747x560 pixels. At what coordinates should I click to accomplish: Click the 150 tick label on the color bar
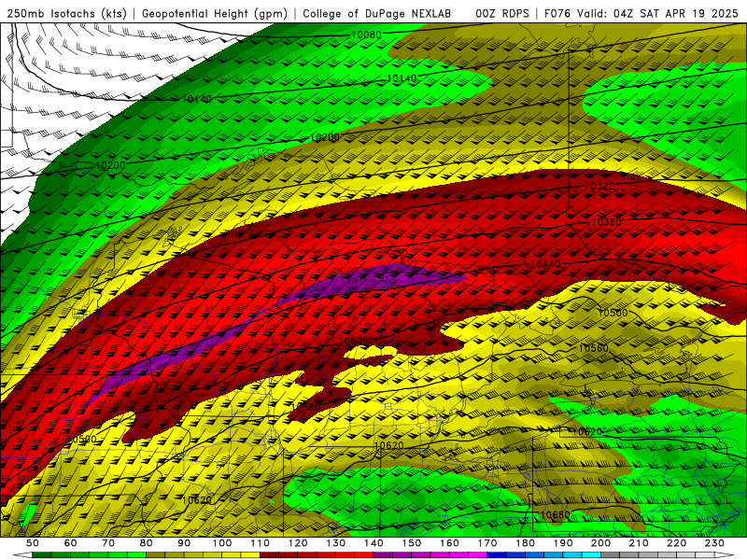411,543
